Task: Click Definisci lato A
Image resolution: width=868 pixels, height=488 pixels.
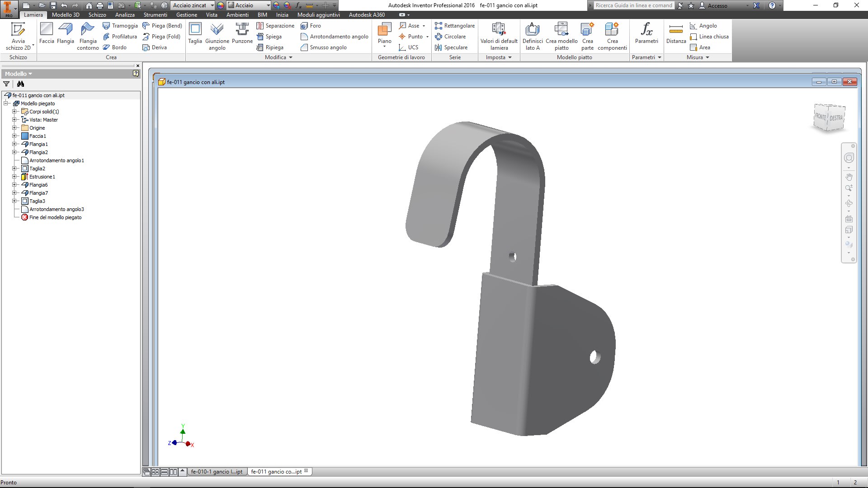Action: coord(533,35)
